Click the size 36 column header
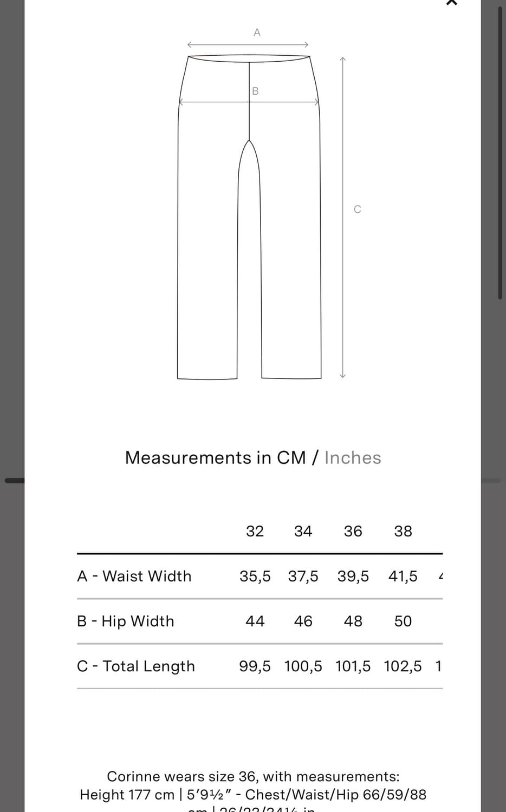The height and width of the screenshot is (812, 506). pos(353,531)
